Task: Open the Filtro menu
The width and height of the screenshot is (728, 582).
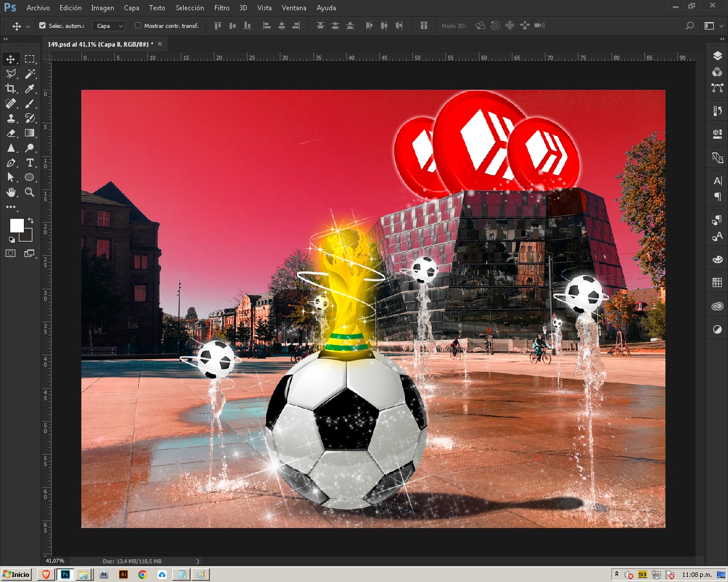Action: [222, 8]
